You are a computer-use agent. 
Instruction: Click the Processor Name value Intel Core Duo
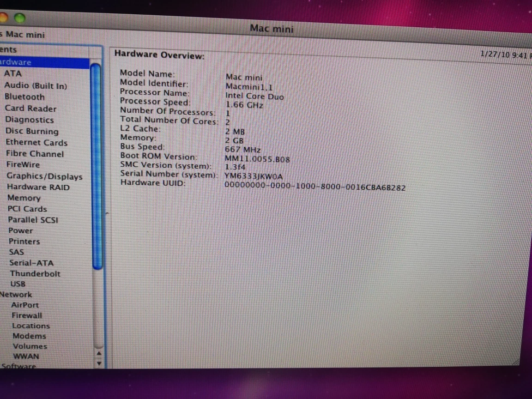click(x=254, y=97)
